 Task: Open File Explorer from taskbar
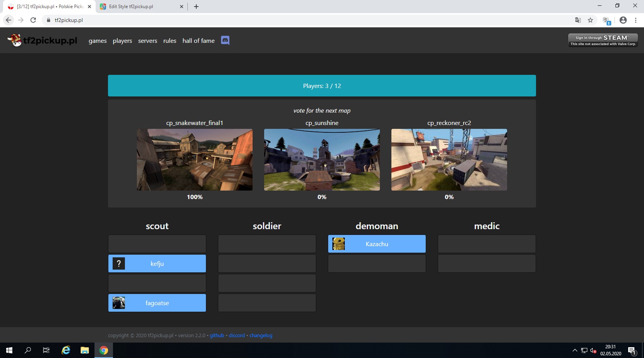[x=85, y=350]
